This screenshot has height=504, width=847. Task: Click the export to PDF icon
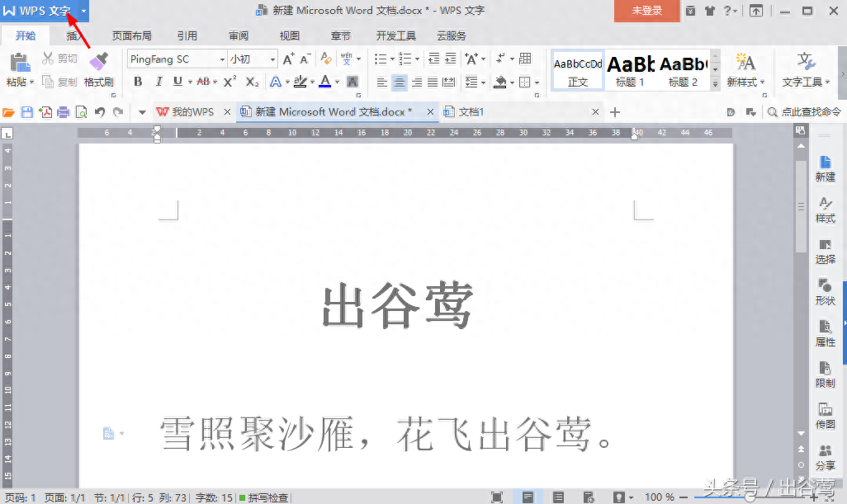(45, 112)
